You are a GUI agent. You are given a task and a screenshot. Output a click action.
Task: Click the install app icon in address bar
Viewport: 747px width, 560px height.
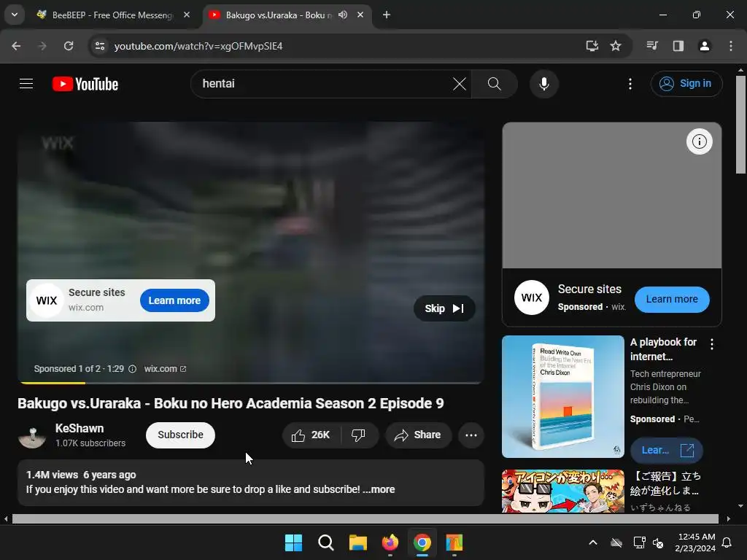(x=592, y=46)
